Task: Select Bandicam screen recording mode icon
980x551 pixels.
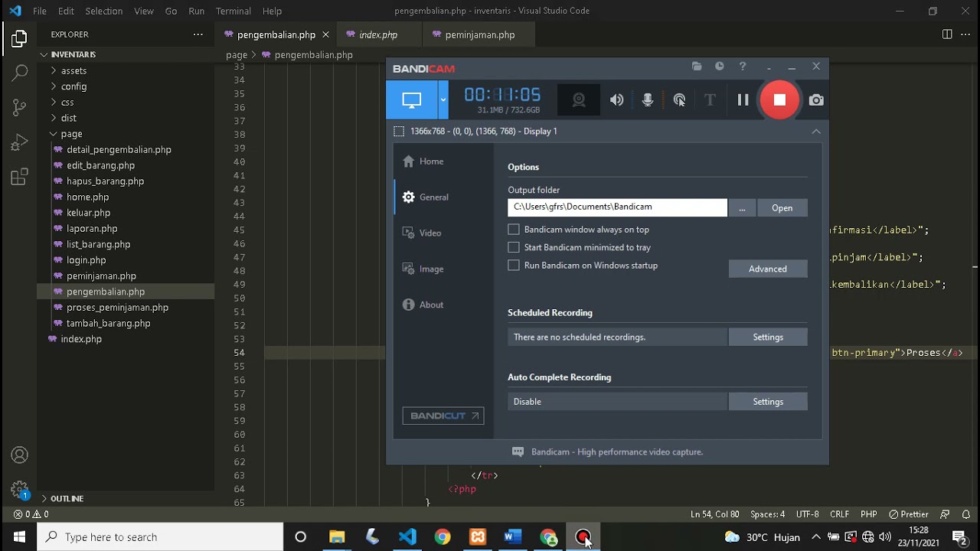Action: (412, 99)
